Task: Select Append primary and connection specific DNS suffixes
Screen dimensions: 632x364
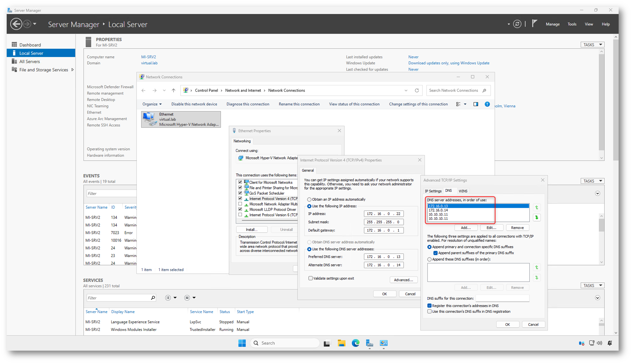Action: [429, 247]
